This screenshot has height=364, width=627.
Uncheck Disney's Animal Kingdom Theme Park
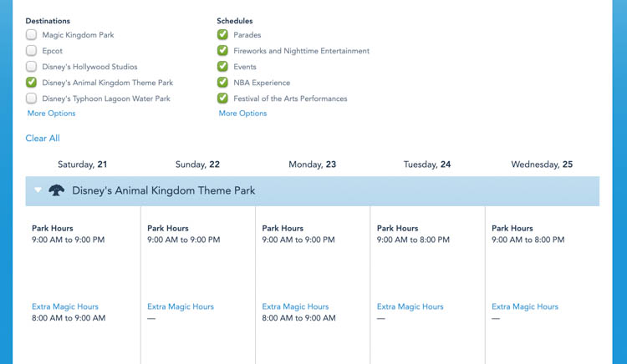(31, 83)
